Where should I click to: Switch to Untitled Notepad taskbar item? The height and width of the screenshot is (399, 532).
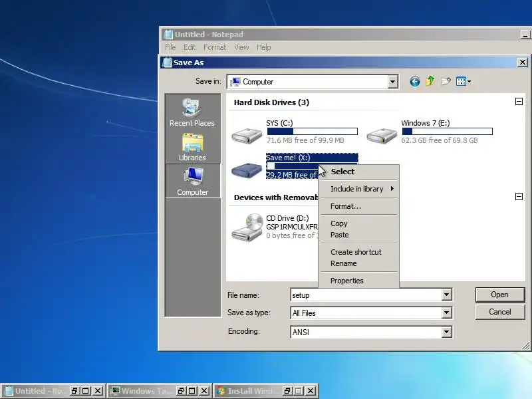(35, 391)
